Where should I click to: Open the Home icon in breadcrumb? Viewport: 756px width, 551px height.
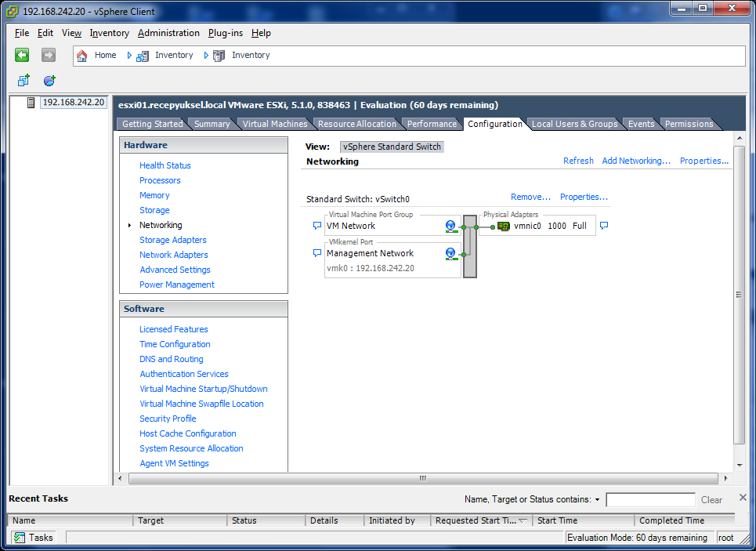point(82,56)
